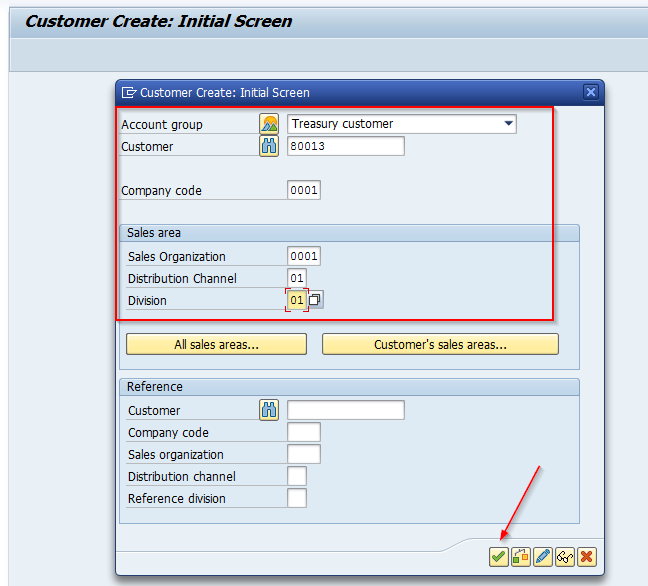Expand the Account group dropdown arrow
This screenshot has width=648, height=586.
pos(508,124)
